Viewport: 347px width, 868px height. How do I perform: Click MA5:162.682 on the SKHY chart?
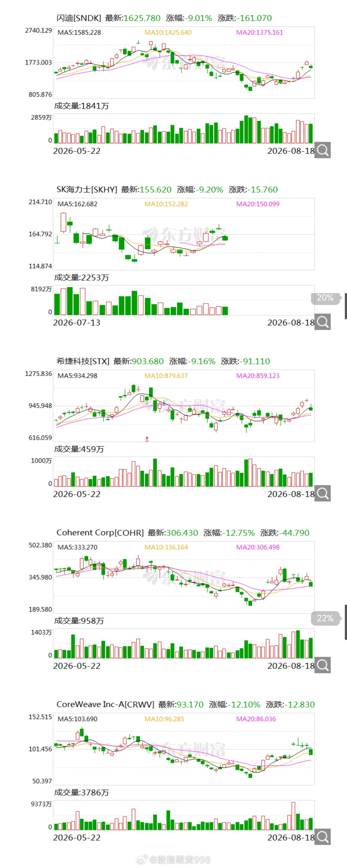(x=77, y=204)
